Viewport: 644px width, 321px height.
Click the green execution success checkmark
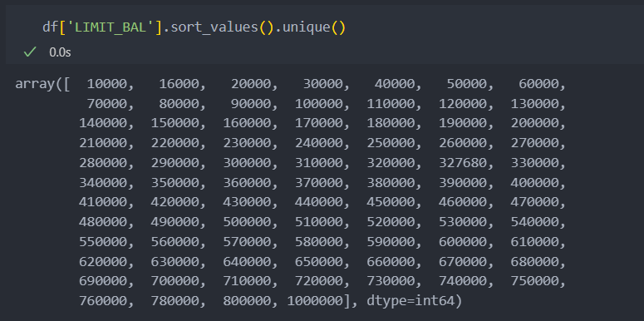point(30,52)
